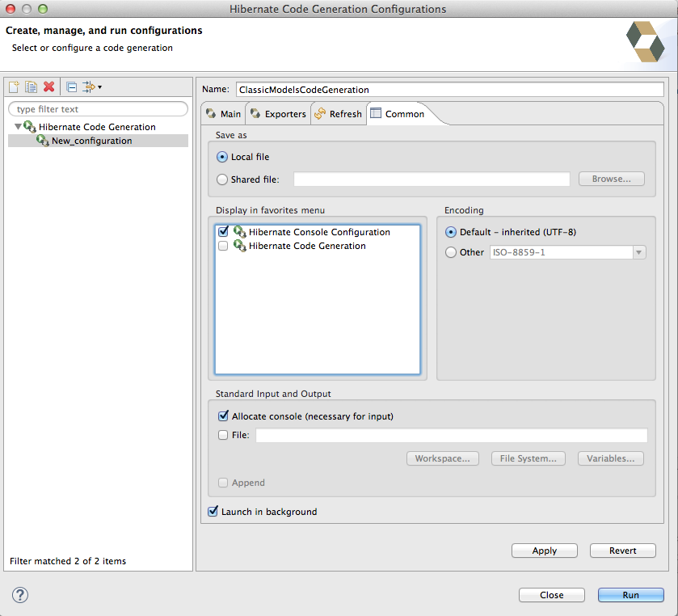
Task: Click the New_configuration item icon
Action: (42, 141)
